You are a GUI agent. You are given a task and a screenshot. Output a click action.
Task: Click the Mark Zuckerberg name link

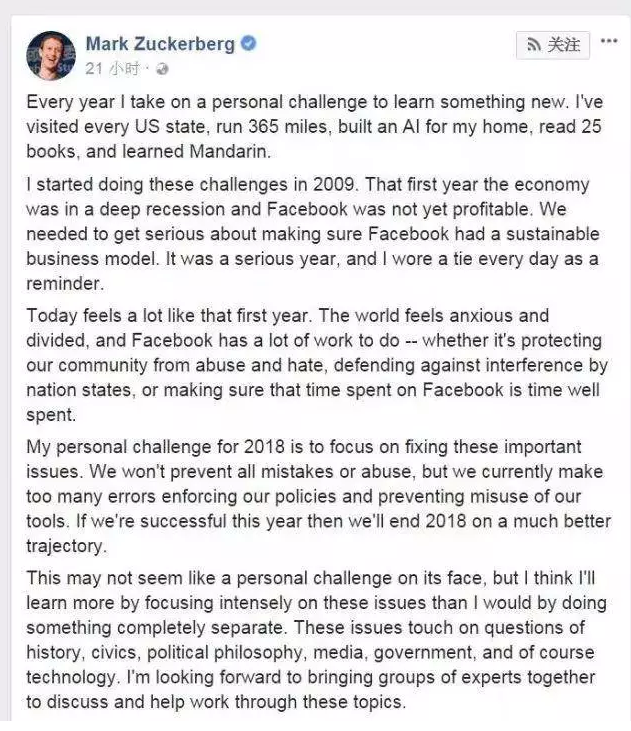pyautogui.click(x=160, y=44)
